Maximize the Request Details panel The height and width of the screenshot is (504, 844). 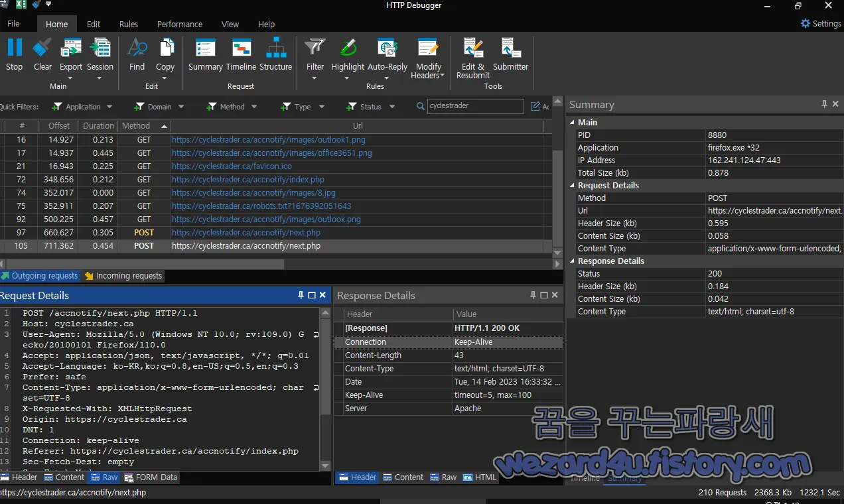coord(312,295)
